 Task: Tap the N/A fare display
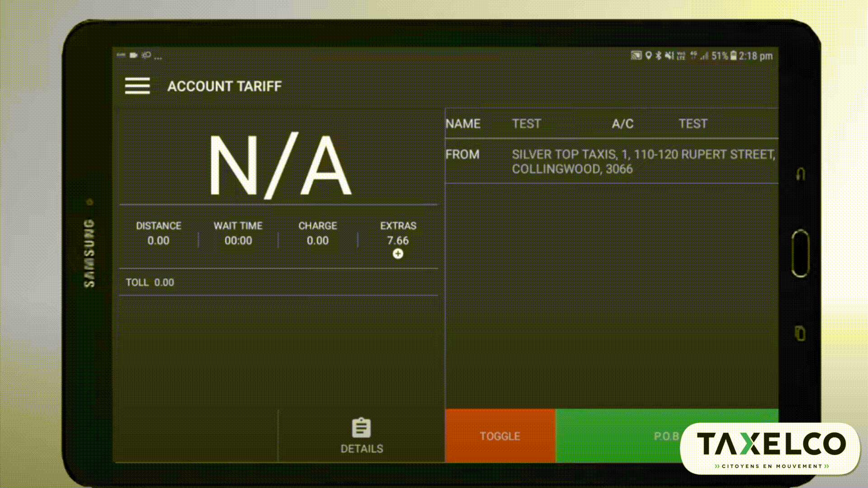click(x=279, y=165)
